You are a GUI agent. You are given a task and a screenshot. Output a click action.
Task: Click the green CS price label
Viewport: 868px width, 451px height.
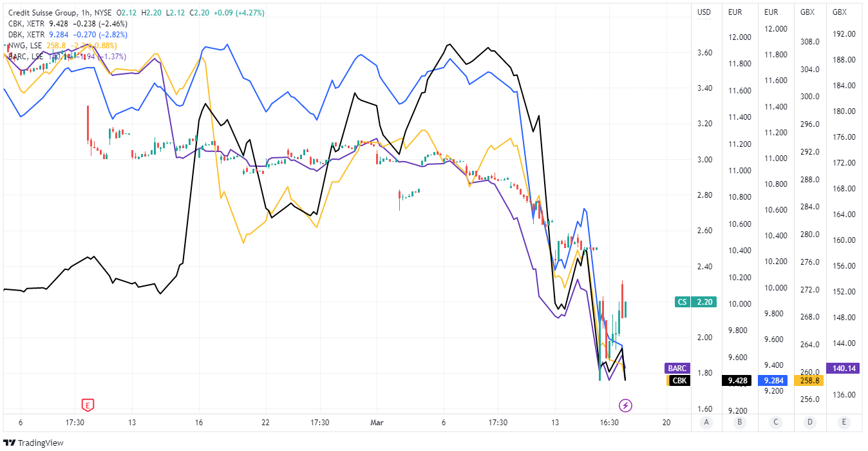tap(683, 302)
